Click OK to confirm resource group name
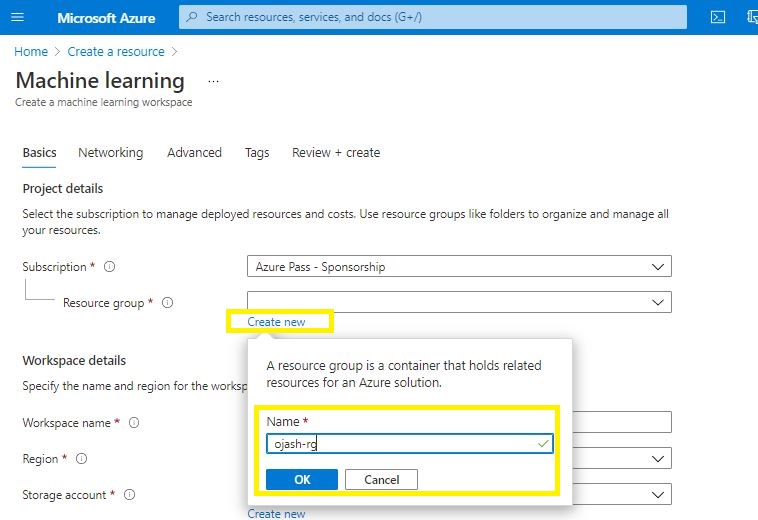758x520 pixels. point(302,480)
